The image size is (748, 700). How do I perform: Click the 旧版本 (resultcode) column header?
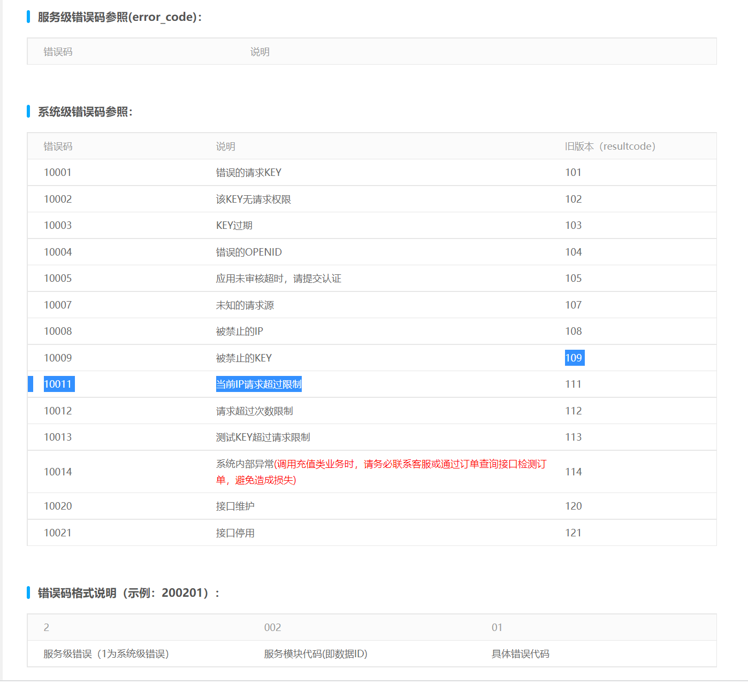[x=610, y=147]
